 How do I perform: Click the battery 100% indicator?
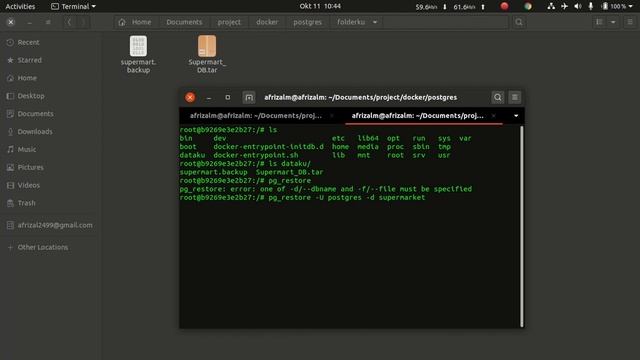click(x=614, y=6)
